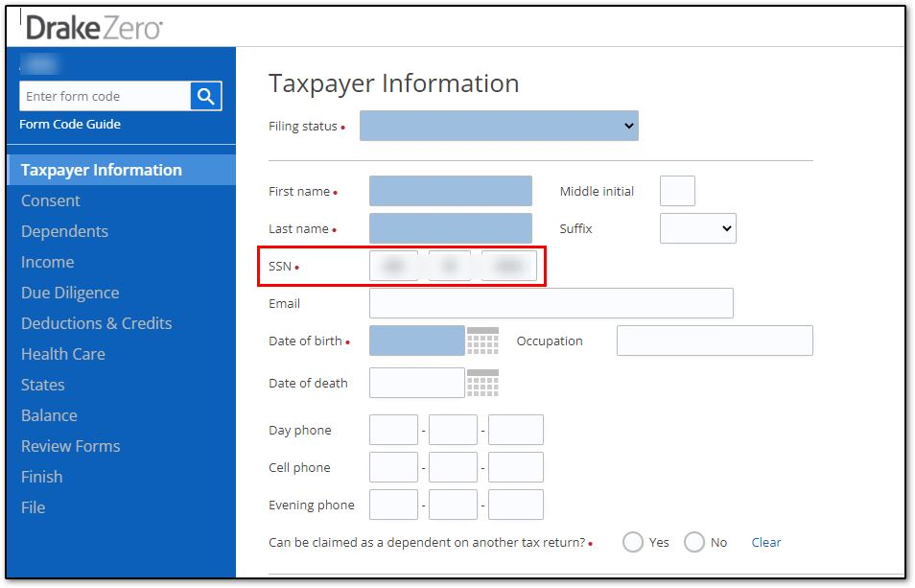915x588 pixels.
Task: Click the Drake Zero logo
Action: pyautogui.click(x=94, y=28)
